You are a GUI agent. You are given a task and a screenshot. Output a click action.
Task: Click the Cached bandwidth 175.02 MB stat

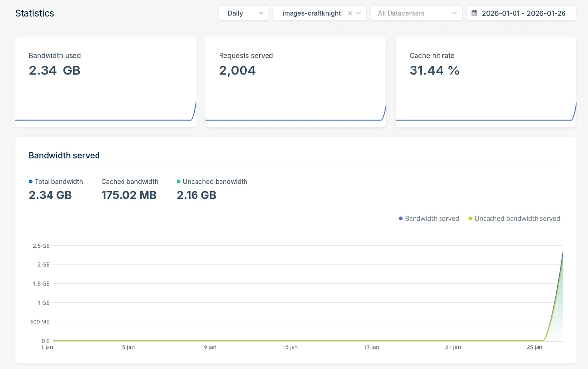point(129,195)
